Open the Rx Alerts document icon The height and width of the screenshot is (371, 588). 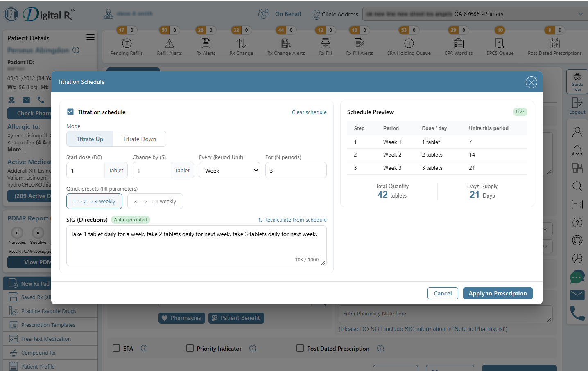206,43
